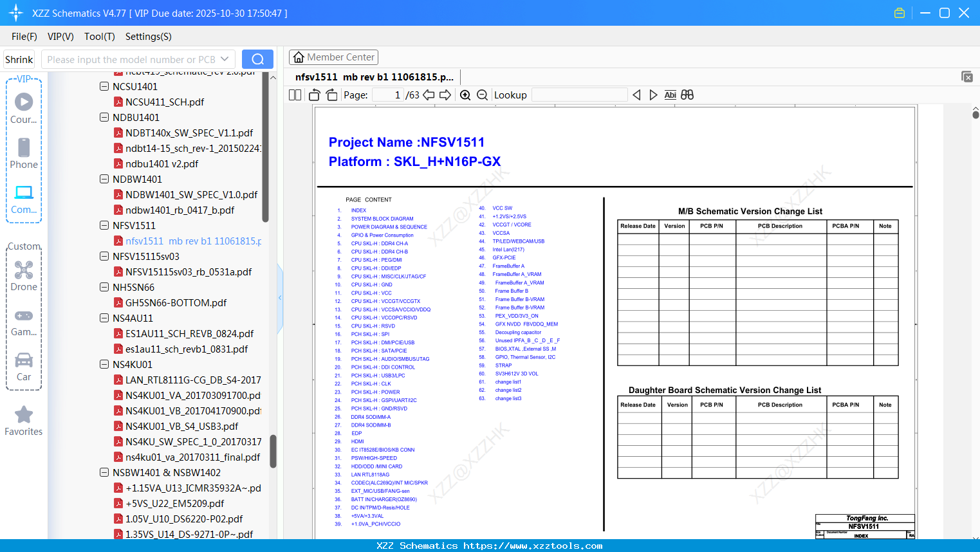
Task: Open NS4KU01_VB_S4_USB3.pdf
Action: coord(182,426)
